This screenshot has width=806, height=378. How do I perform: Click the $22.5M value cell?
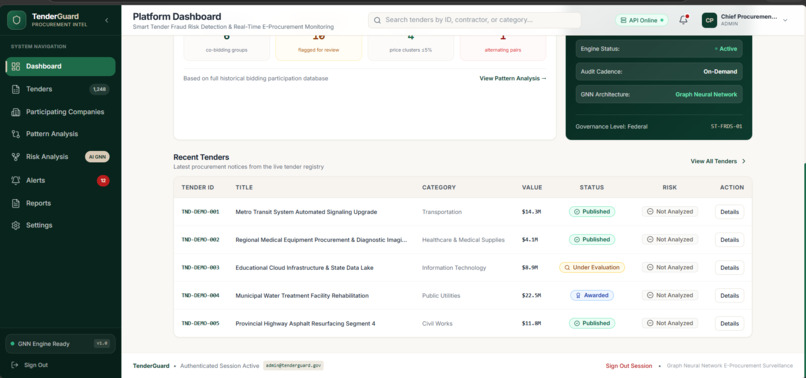pos(531,296)
